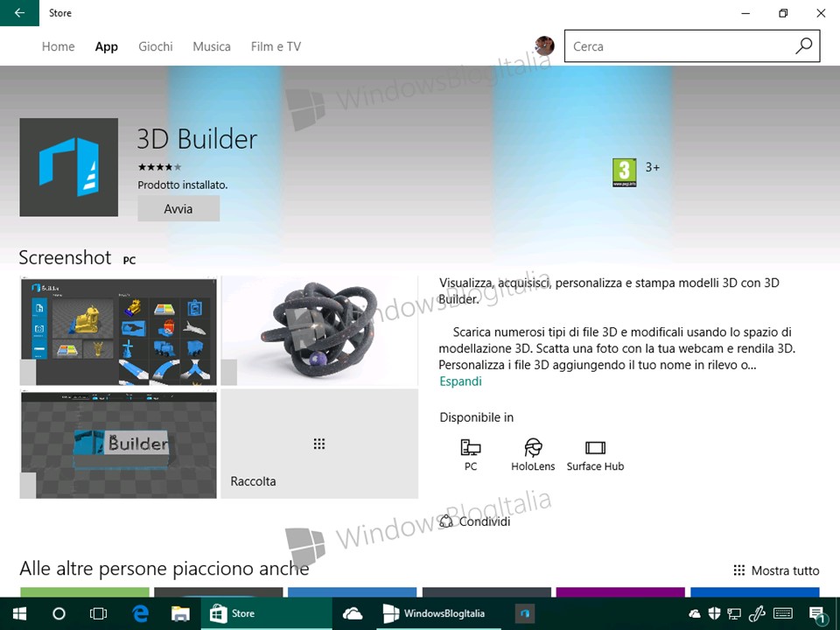Image resolution: width=840 pixels, height=630 pixels.
Task: Open the 3D Builder app logo
Action: tap(68, 167)
